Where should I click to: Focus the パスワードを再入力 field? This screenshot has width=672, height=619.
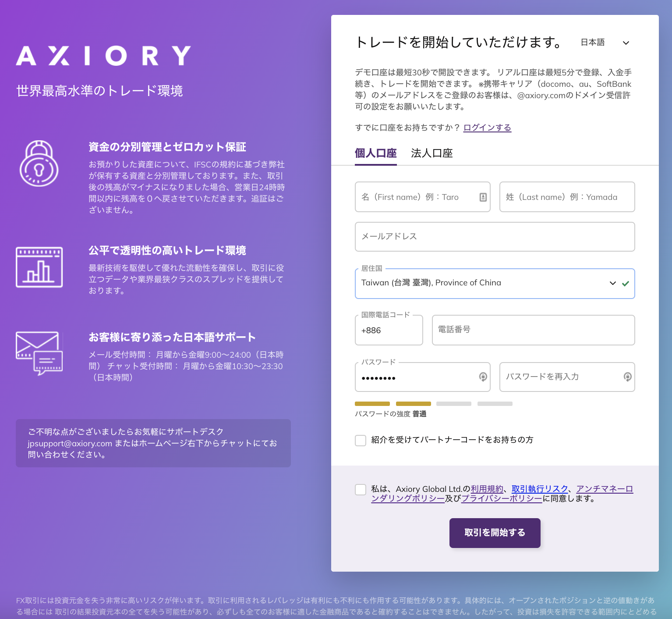(x=567, y=377)
